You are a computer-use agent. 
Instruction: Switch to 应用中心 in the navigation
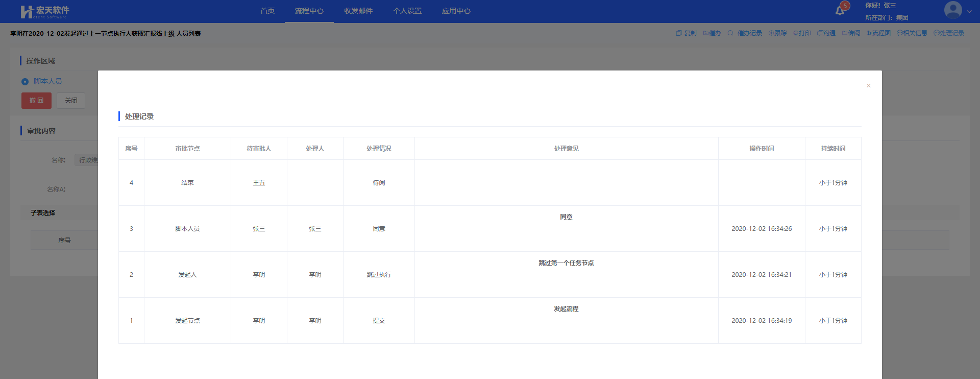point(456,11)
